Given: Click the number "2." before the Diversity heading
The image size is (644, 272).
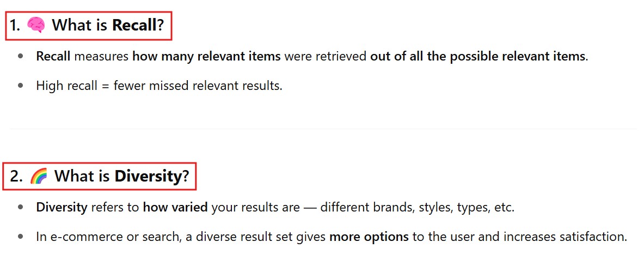Looking at the screenshot, I should click(x=16, y=176).
